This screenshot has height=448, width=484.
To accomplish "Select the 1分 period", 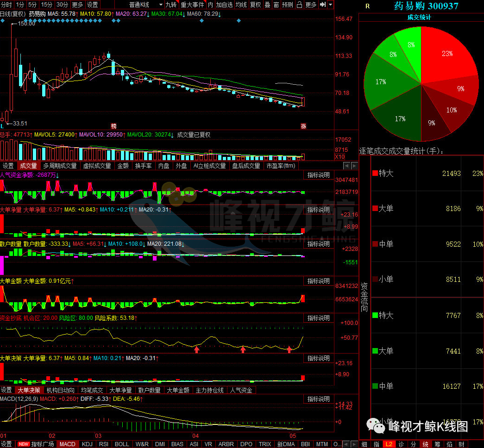I will click(x=20, y=5).
